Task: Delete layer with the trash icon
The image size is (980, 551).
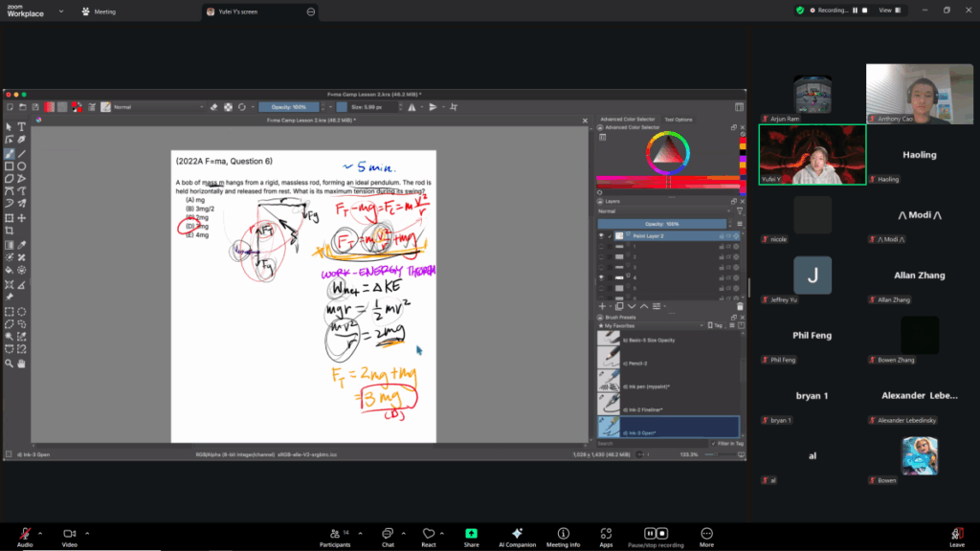Action: point(740,306)
